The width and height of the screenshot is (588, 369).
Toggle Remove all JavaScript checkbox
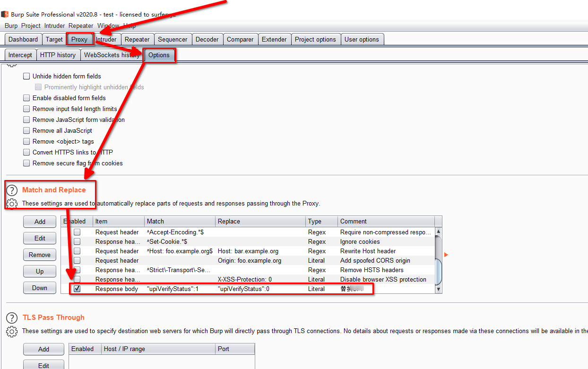tap(26, 130)
